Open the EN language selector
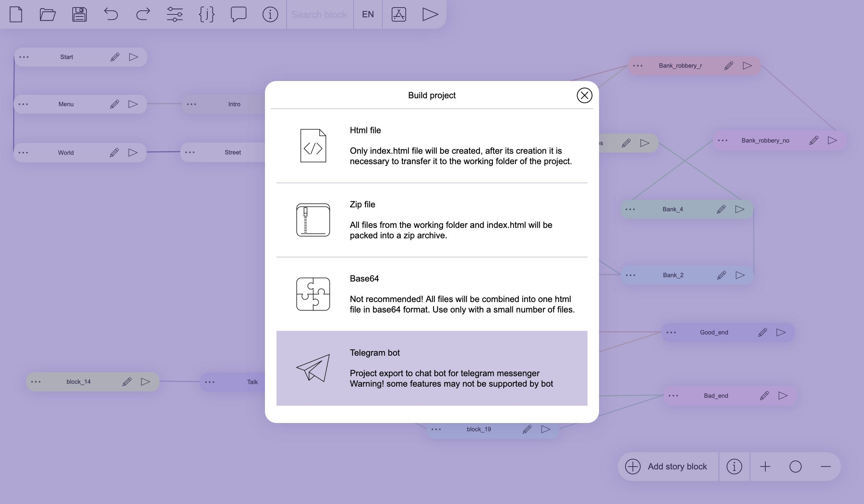Image resolution: width=864 pixels, height=504 pixels. point(368,14)
